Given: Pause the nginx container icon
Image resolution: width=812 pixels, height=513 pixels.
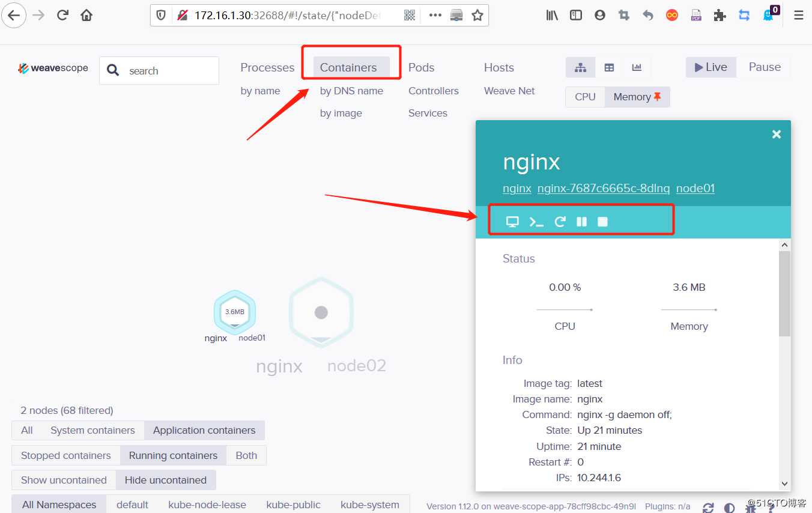Looking at the screenshot, I should coord(581,222).
